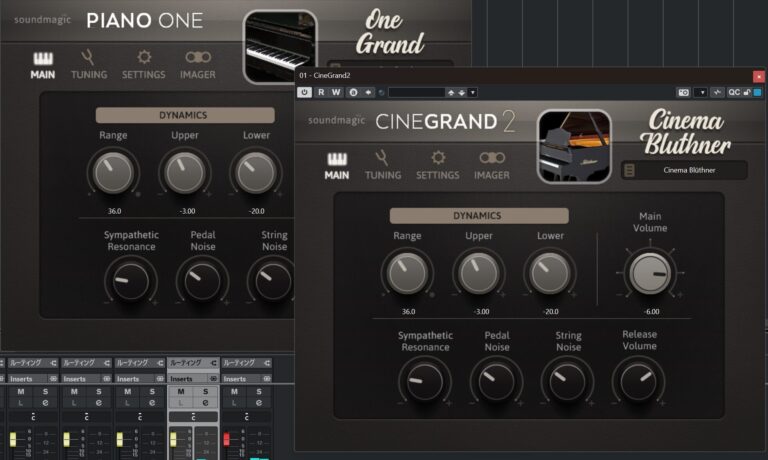The height and width of the screenshot is (460, 768).
Task: Click the SETTINGS gear icon in Piano One
Action: click(x=144, y=57)
